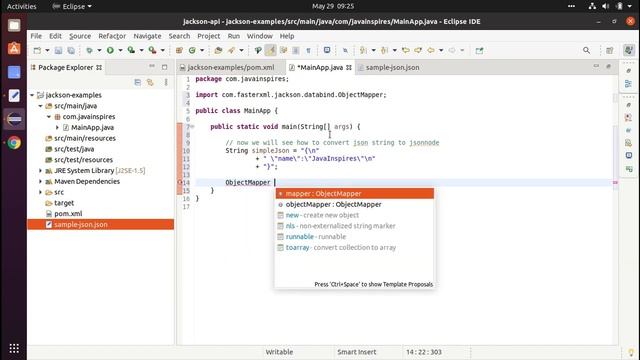
Task: Click the Save toolbar icon
Action: pos(58,51)
